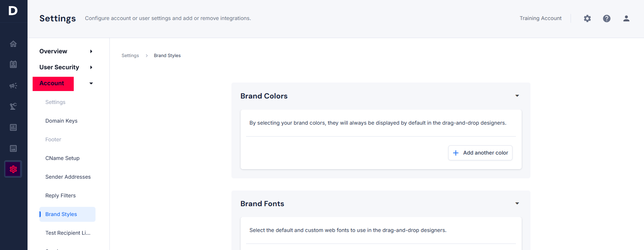Viewport: 644px width, 250px height.
Task: Select Brand Styles in sidebar
Action: [x=67, y=214]
